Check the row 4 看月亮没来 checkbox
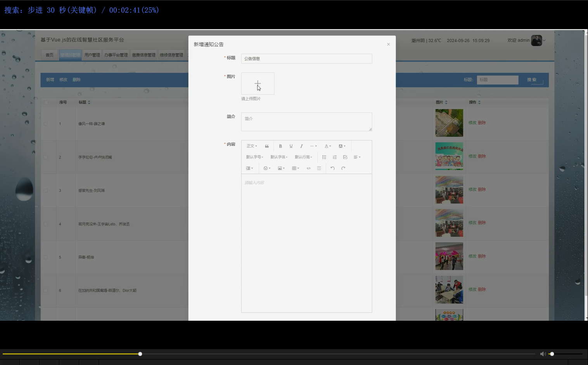The width and height of the screenshot is (588, 365). (x=46, y=224)
